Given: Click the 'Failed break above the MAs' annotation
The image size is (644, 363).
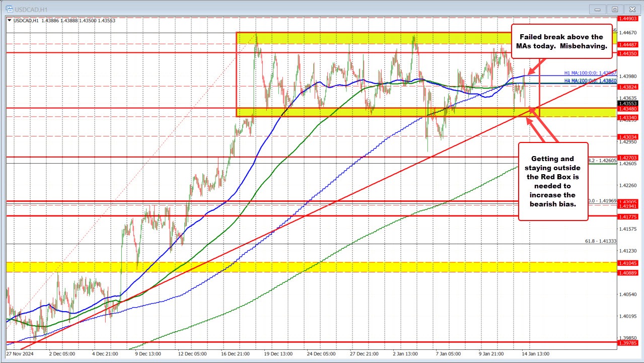Looking at the screenshot, I should click(x=560, y=42).
